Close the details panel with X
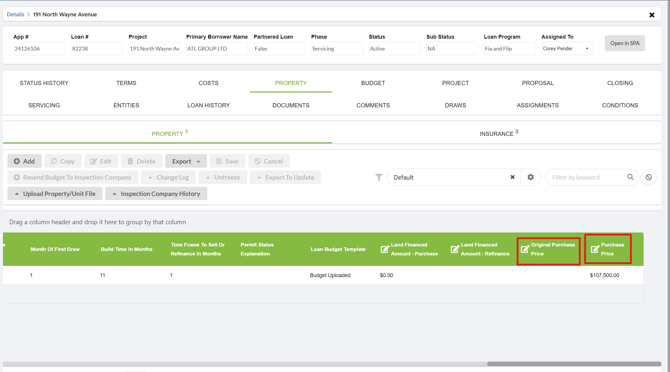Screen dimensions: 670x372 [652, 15]
